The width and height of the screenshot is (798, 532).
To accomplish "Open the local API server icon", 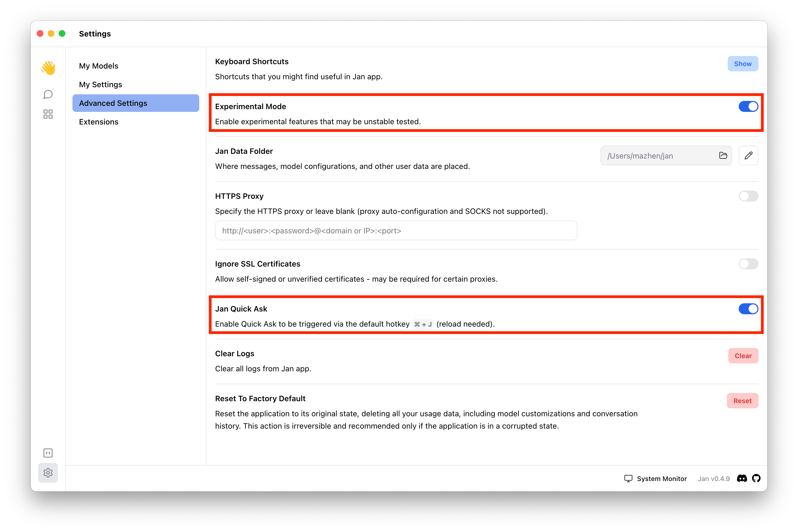I will click(x=48, y=453).
